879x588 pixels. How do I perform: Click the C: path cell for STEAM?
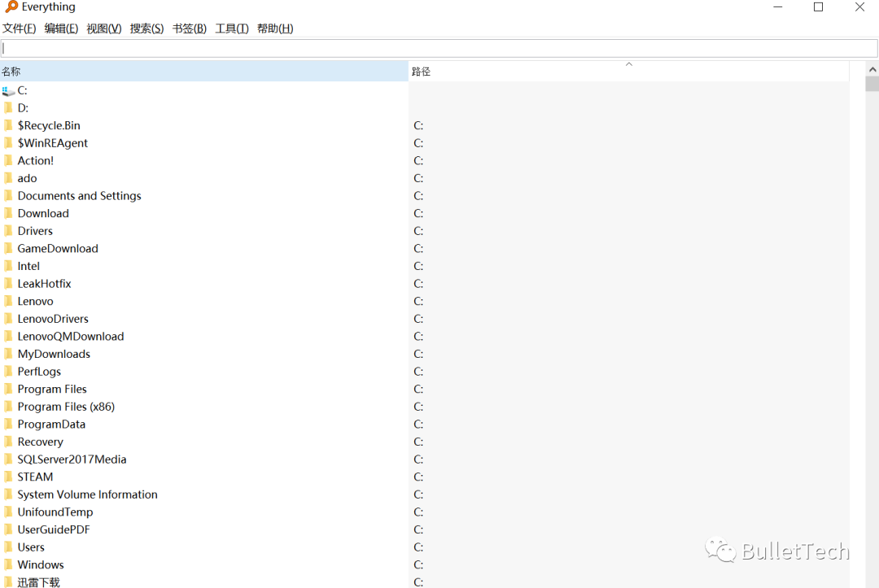click(x=418, y=477)
